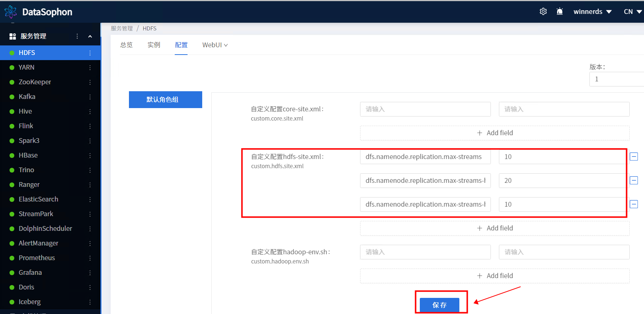Remove the max-streams row with value 10 first
Screen dimensions: 644x314
coord(634,156)
